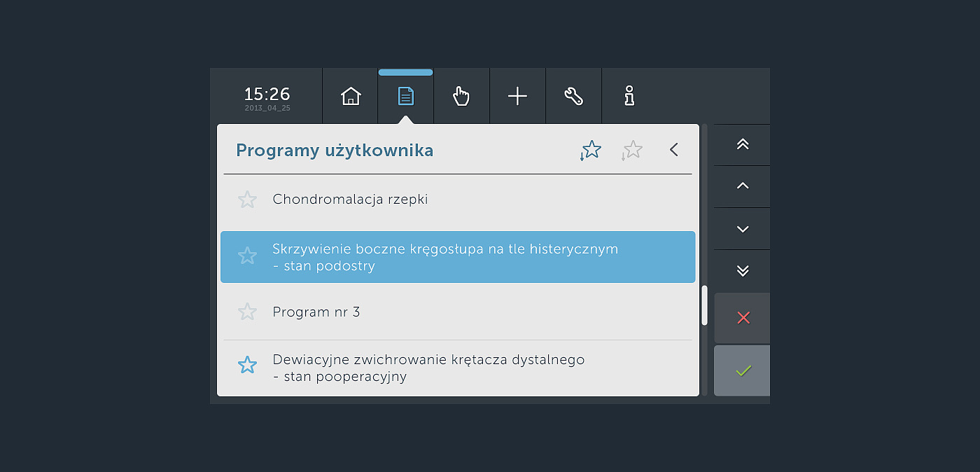The height and width of the screenshot is (472, 980).
Task: Open the programs document tab
Action: (406, 96)
